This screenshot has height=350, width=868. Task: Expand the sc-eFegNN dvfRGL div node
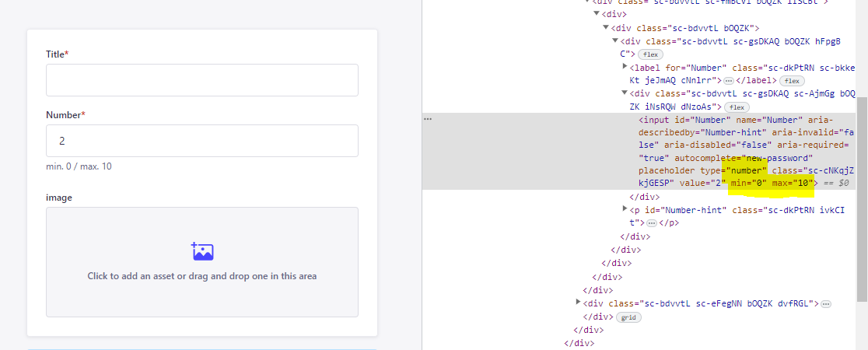pos(578,303)
